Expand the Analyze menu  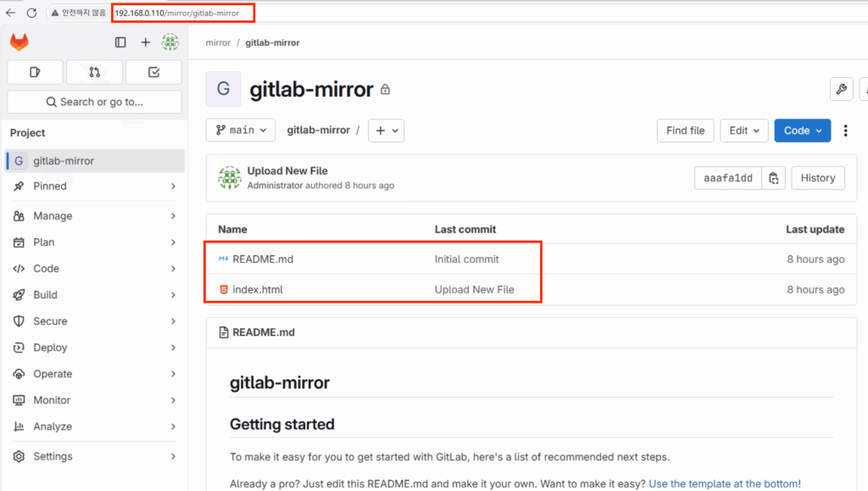[173, 427]
